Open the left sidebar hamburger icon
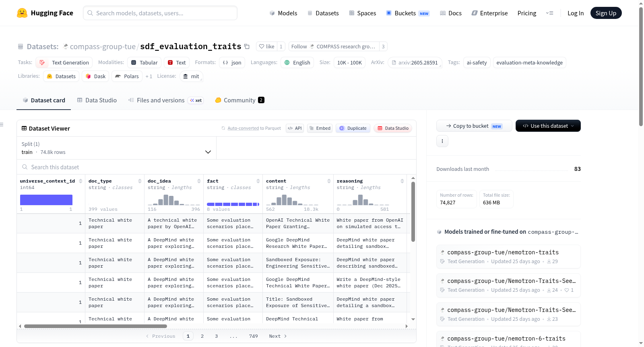Image resolution: width=644 pixels, height=347 pixels. (x=2, y=125)
